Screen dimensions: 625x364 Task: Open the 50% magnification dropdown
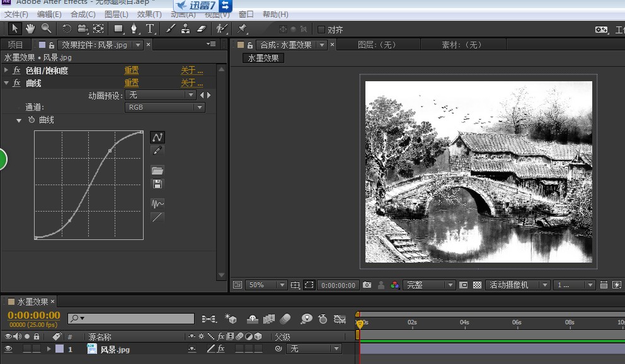click(x=266, y=285)
